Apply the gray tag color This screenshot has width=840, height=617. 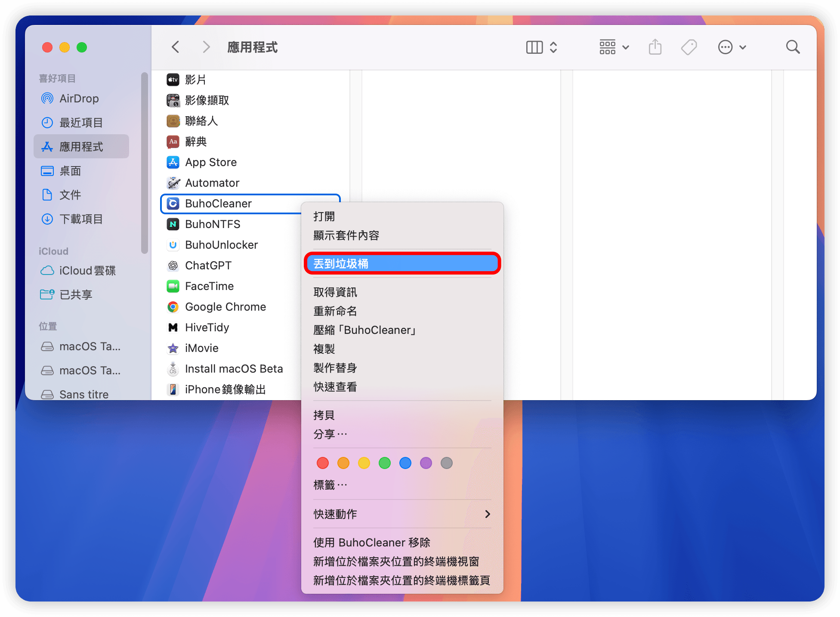pyautogui.click(x=447, y=463)
